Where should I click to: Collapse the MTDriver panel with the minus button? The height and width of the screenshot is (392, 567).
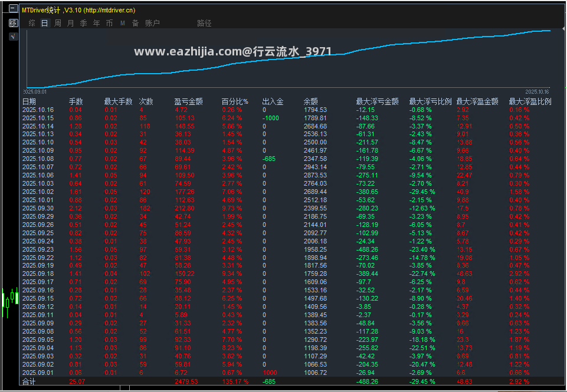(13, 8)
